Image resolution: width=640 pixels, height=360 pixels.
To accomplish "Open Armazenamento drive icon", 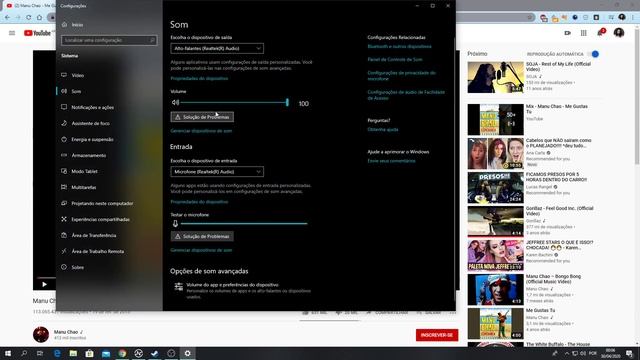I will click(x=64, y=155).
